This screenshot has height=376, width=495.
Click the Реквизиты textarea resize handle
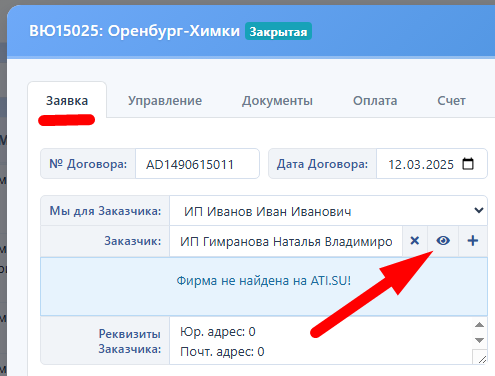[x=481, y=359]
